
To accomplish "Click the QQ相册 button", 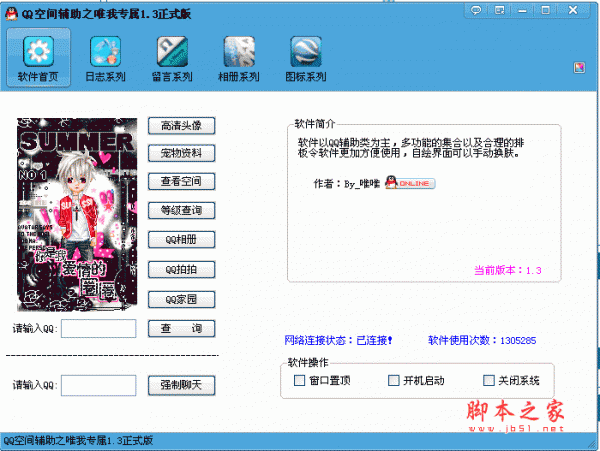I will click(x=181, y=239).
